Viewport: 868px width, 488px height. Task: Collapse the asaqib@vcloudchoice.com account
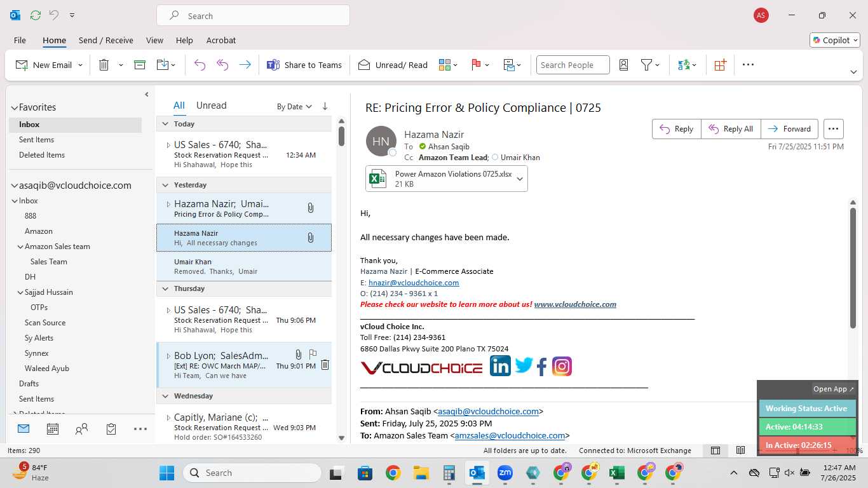(15, 186)
